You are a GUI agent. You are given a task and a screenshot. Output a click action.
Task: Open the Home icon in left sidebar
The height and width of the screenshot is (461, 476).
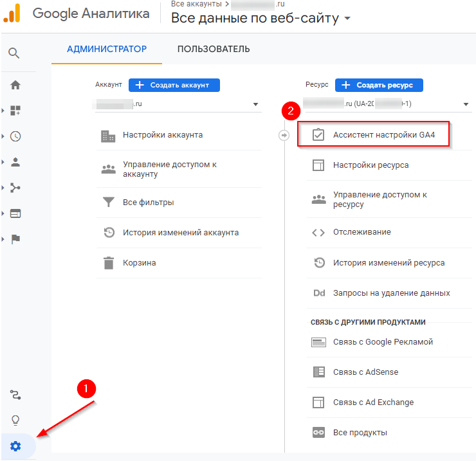click(x=15, y=85)
